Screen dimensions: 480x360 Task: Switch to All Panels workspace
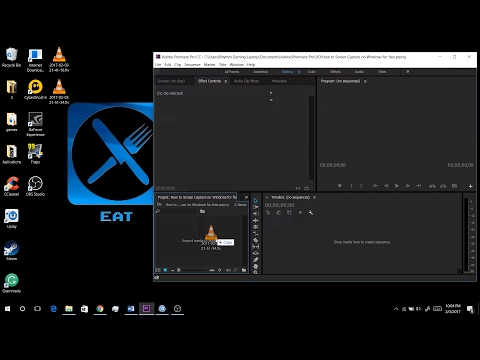coord(232,72)
